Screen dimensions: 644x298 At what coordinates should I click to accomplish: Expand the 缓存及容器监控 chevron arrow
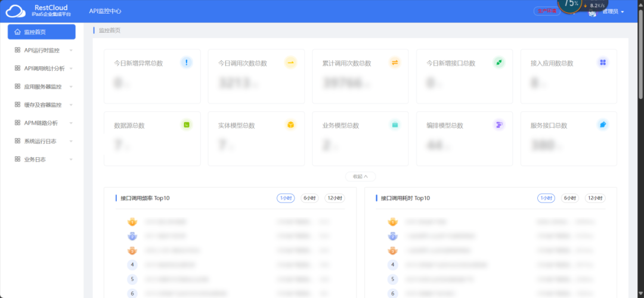pyautogui.click(x=71, y=105)
